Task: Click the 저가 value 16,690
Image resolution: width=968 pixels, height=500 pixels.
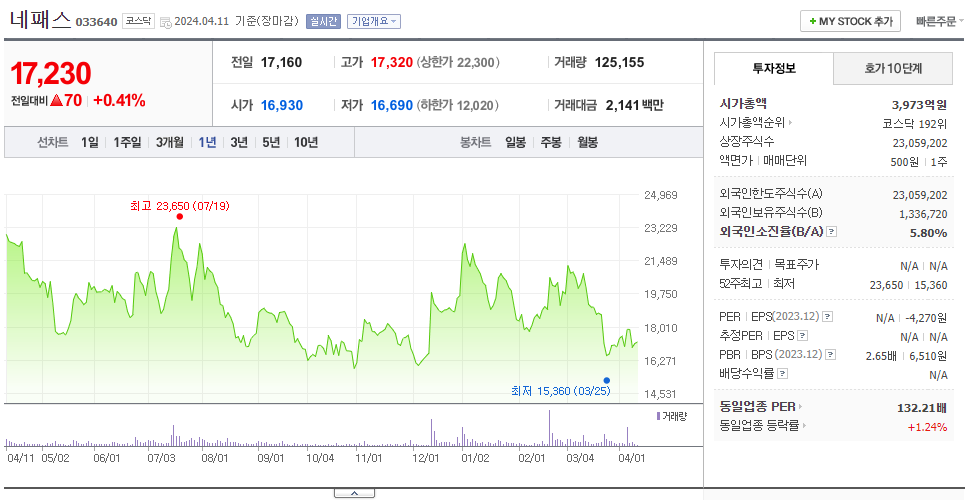Action: click(391, 106)
